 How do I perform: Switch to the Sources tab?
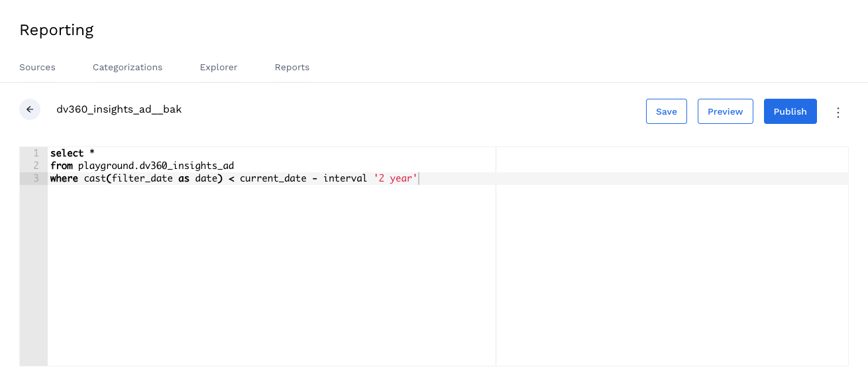(x=37, y=68)
